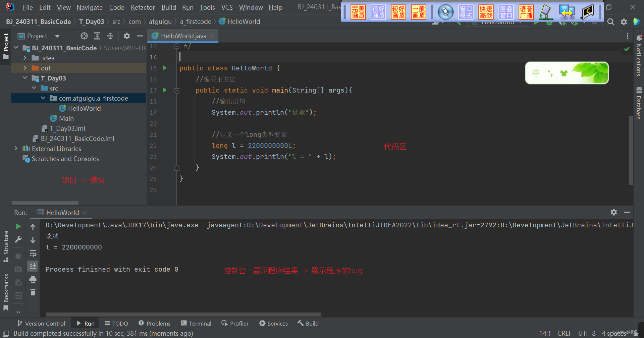Collapse the src folder node

34,88
